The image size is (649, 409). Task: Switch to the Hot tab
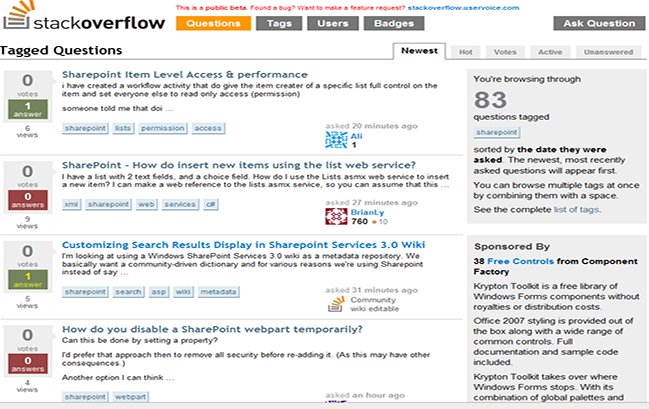coord(466,52)
